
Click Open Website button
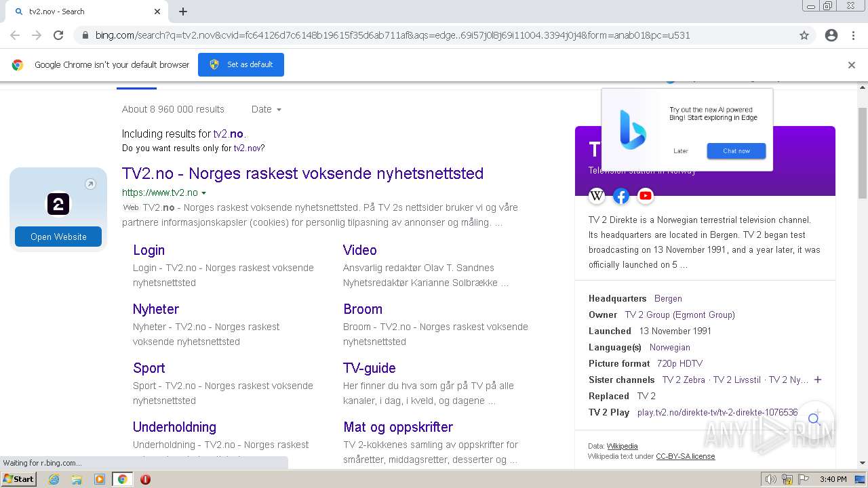coord(58,237)
